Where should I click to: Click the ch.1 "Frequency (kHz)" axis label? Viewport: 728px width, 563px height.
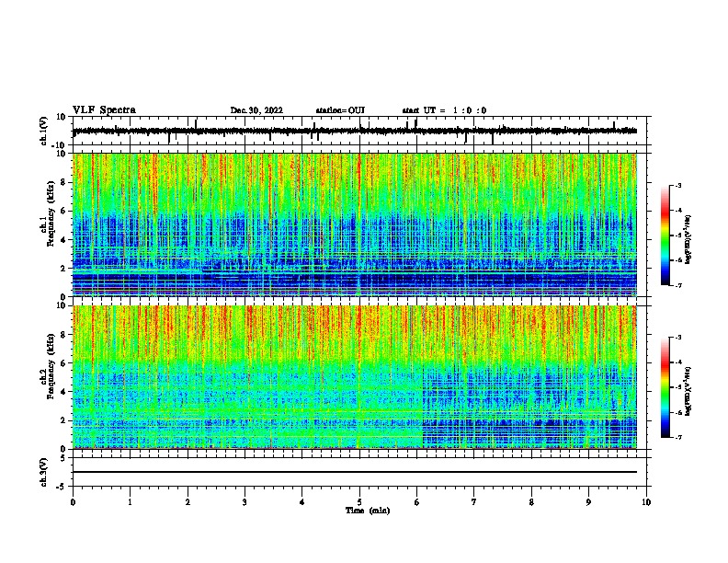pyautogui.click(x=51, y=213)
